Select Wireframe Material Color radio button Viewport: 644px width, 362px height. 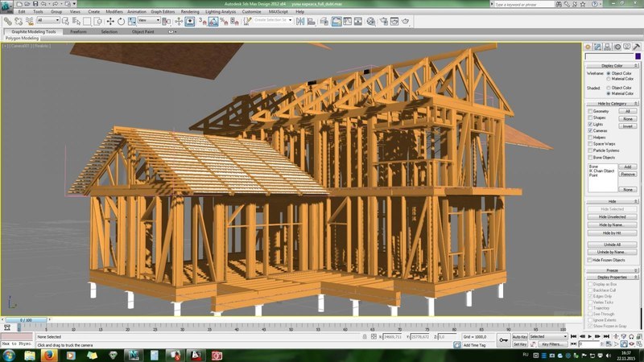pyautogui.click(x=609, y=78)
